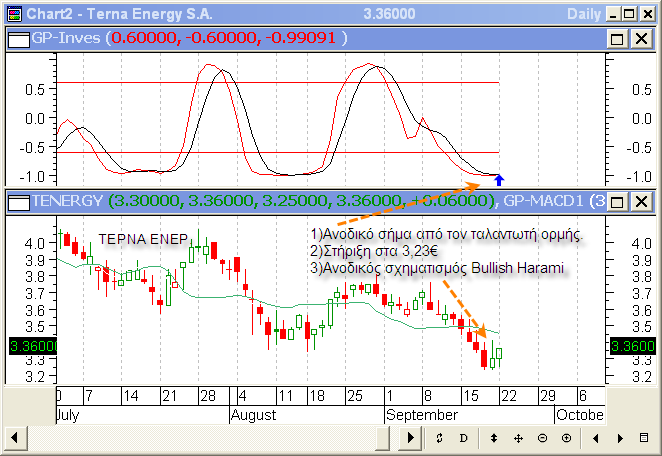Close the GP-Inves indicator pane
The image size is (662, 456).
(x=641, y=38)
